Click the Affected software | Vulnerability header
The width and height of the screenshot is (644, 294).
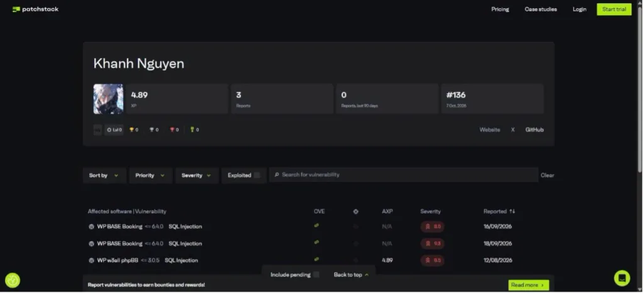point(127,212)
